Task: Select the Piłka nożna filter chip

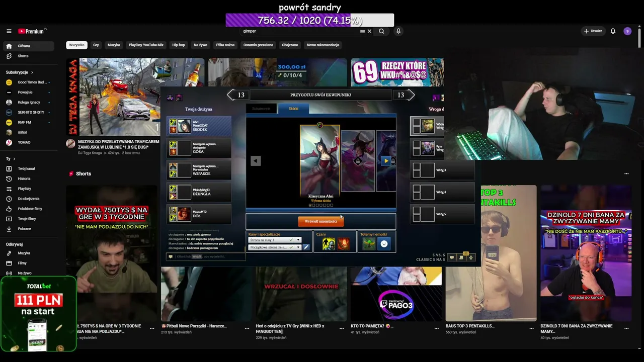Action: (x=225, y=45)
